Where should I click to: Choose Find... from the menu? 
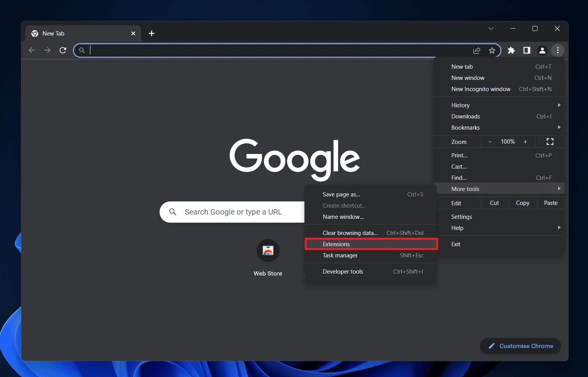point(499,178)
